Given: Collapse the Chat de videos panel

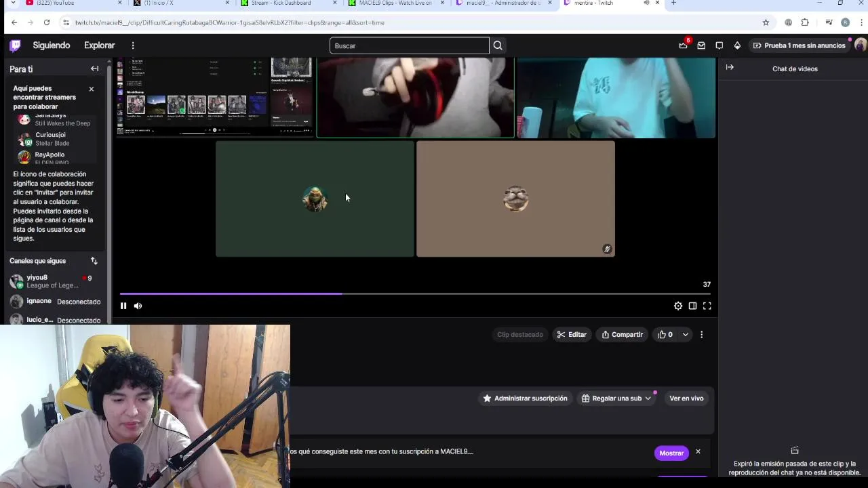Looking at the screenshot, I should point(730,67).
